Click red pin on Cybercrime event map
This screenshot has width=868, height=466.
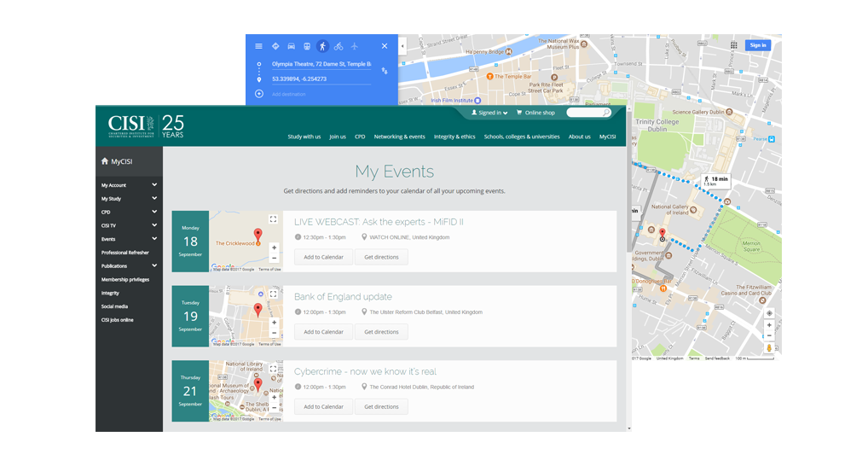(258, 383)
